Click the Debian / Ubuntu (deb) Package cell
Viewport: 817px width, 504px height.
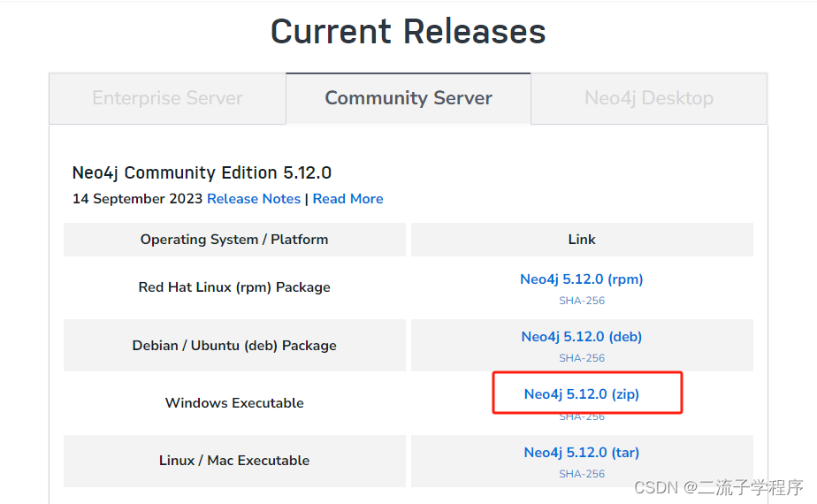(234, 345)
